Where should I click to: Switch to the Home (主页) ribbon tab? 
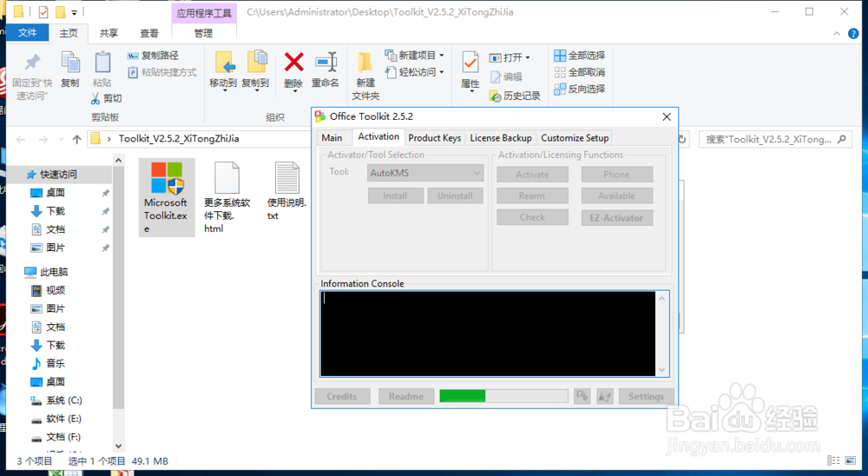click(x=69, y=33)
